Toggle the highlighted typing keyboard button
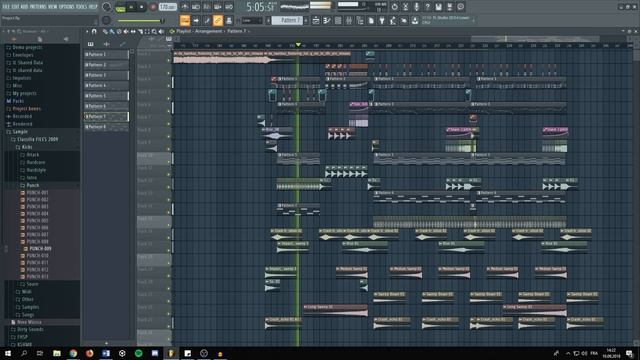 (185, 20)
